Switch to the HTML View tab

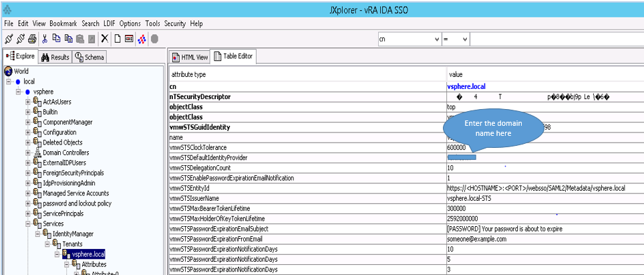[190, 57]
